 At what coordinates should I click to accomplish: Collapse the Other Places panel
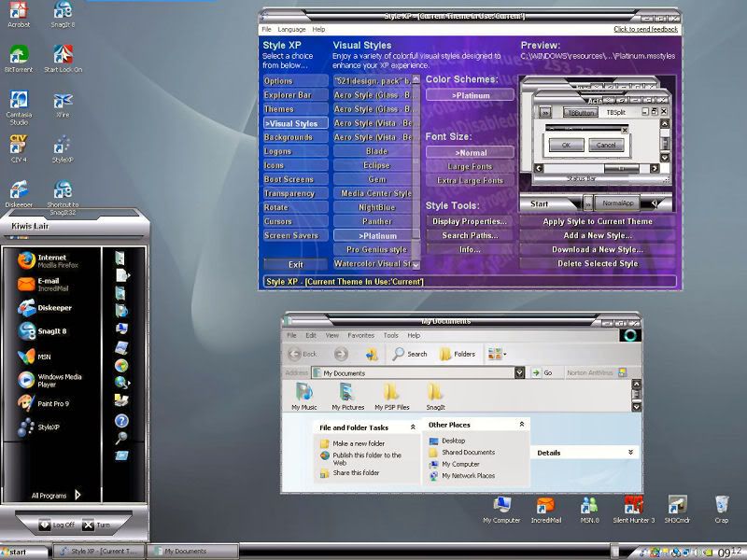(x=522, y=425)
